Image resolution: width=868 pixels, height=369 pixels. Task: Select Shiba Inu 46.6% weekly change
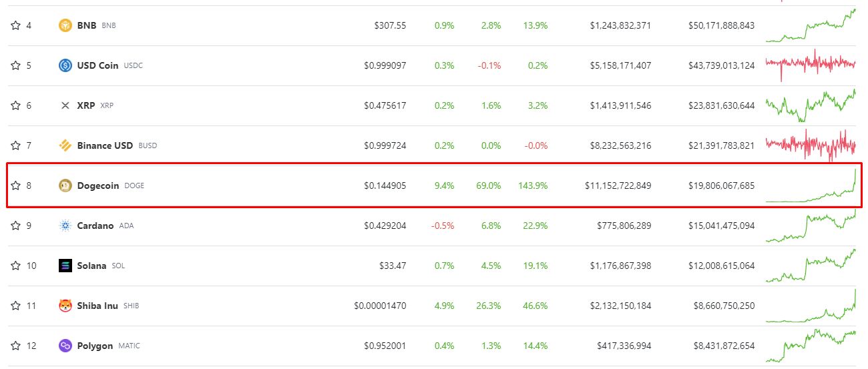[x=535, y=306]
